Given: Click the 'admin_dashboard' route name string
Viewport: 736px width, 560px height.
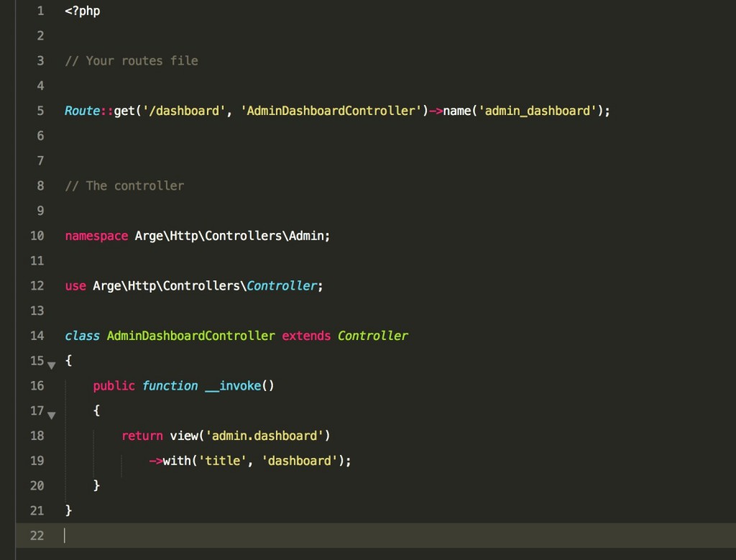Looking at the screenshot, I should click(538, 111).
